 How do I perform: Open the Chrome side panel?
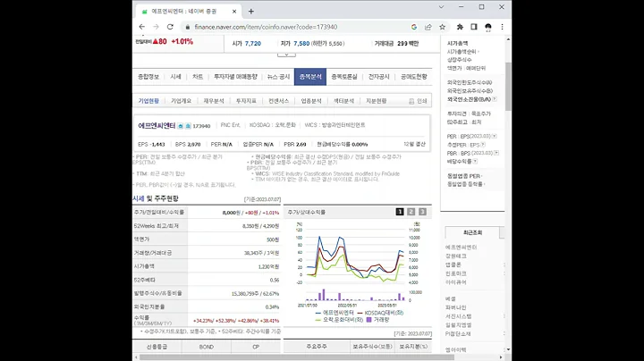pyautogui.click(x=473, y=27)
